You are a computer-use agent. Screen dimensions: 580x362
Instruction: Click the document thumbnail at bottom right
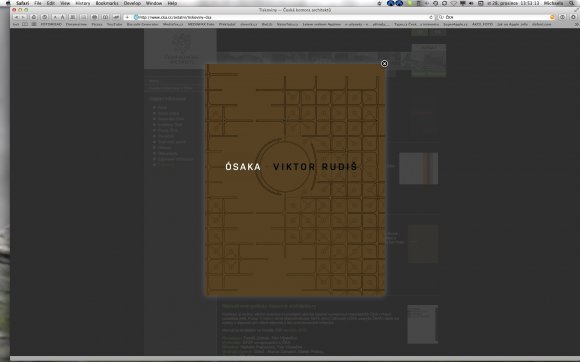click(x=422, y=324)
